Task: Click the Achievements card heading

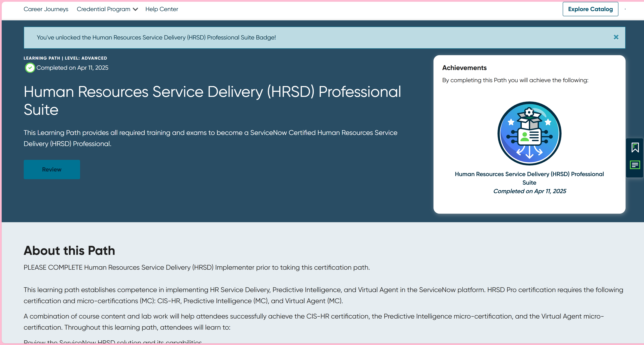Action: (464, 68)
